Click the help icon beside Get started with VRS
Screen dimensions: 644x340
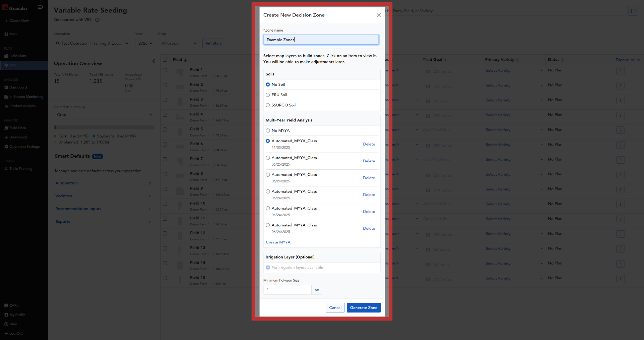(97, 20)
